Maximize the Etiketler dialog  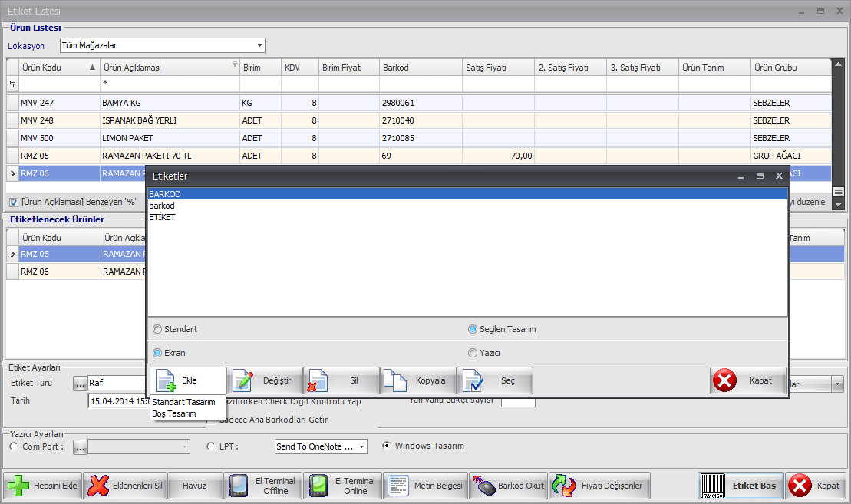[760, 176]
